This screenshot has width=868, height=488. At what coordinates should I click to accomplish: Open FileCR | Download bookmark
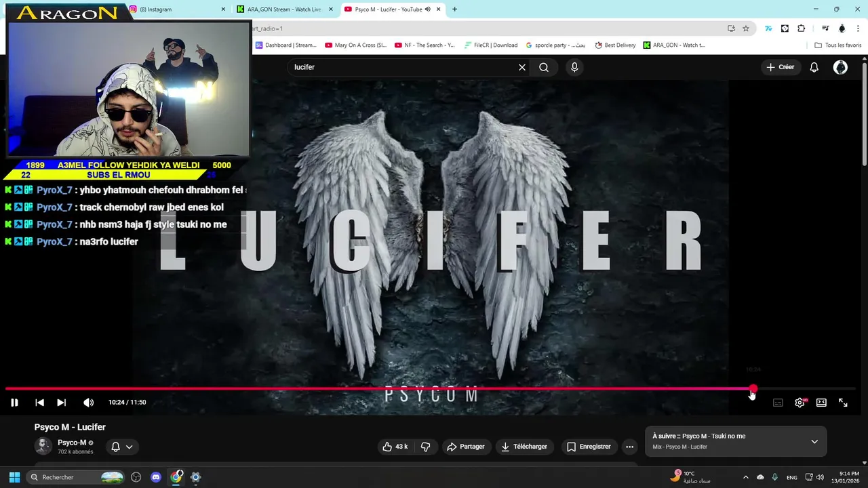click(491, 45)
